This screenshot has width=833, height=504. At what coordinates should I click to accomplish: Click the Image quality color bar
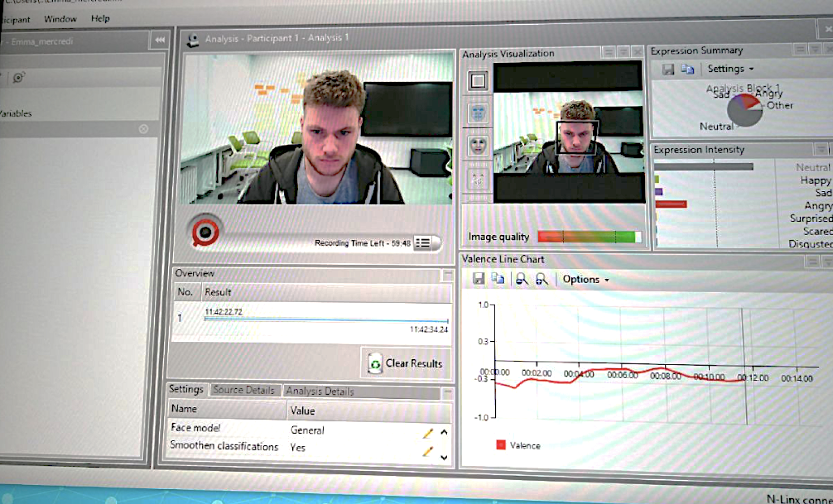589,237
